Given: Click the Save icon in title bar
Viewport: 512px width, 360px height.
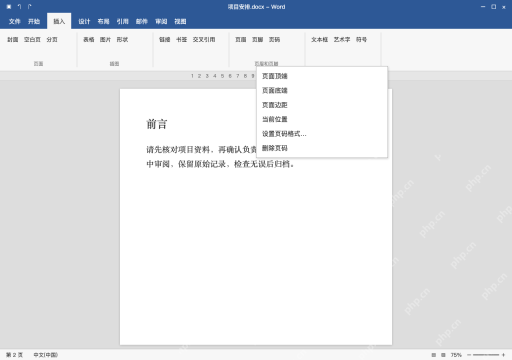Looking at the screenshot, I should point(9,7).
